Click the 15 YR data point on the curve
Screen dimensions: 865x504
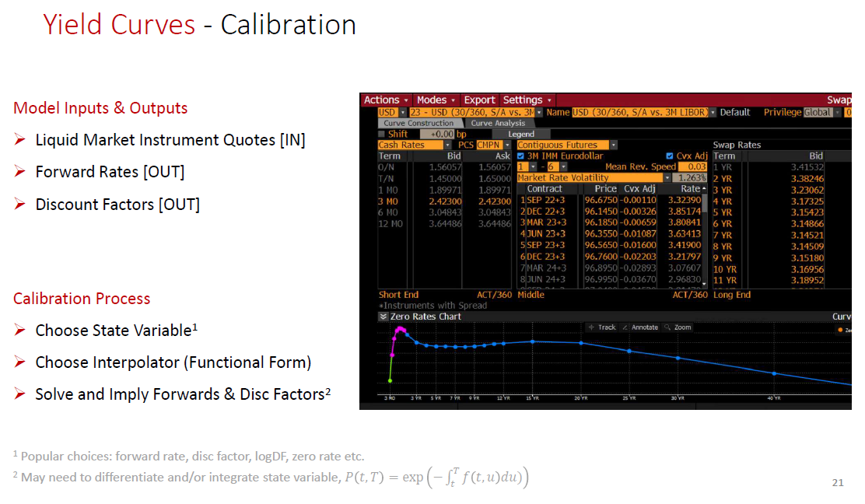click(x=532, y=342)
